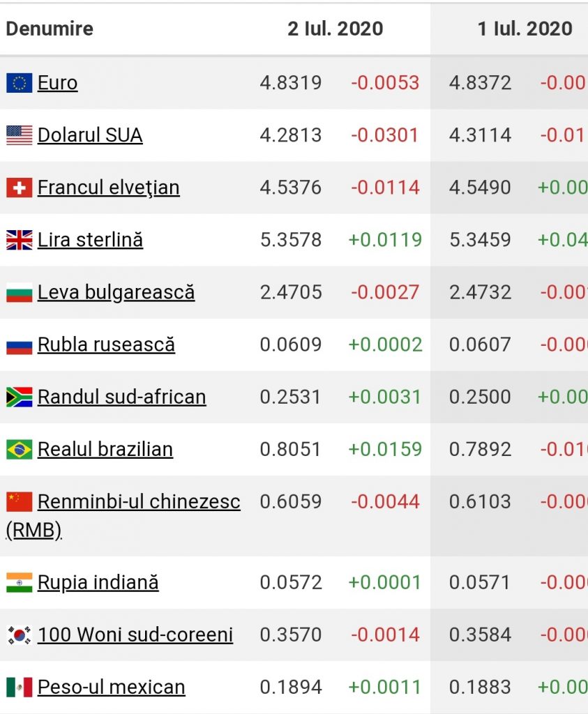Click the European Union flag icon
Screen dimensions: 588x714
20,83
